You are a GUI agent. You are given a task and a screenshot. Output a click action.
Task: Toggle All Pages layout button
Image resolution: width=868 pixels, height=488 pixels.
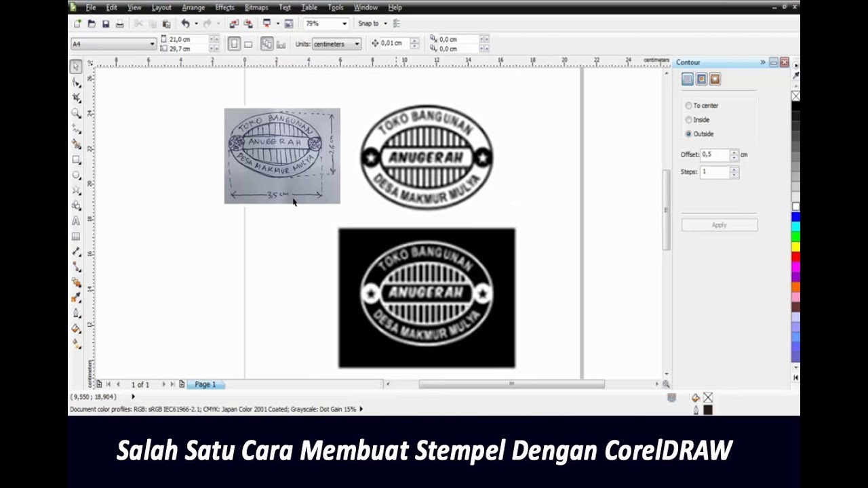click(x=267, y=44)
